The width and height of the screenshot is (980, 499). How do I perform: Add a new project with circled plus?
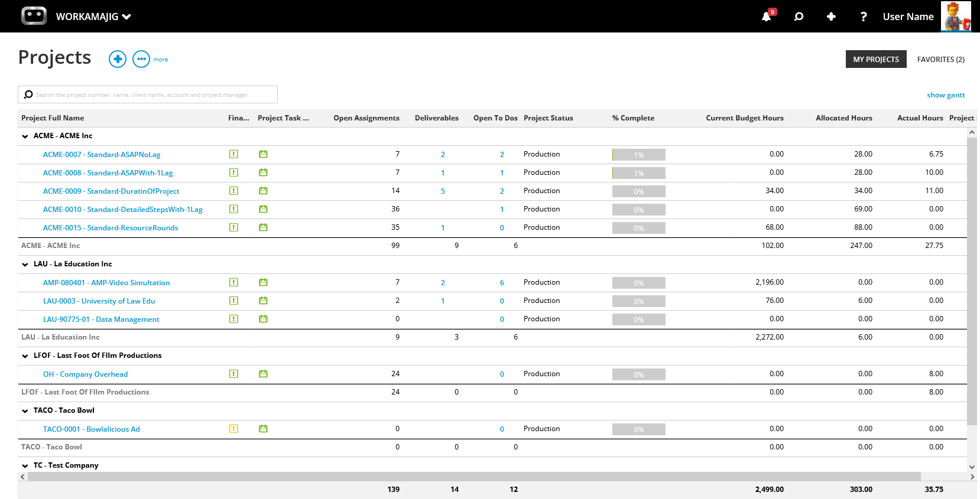(x=118, y=59)
